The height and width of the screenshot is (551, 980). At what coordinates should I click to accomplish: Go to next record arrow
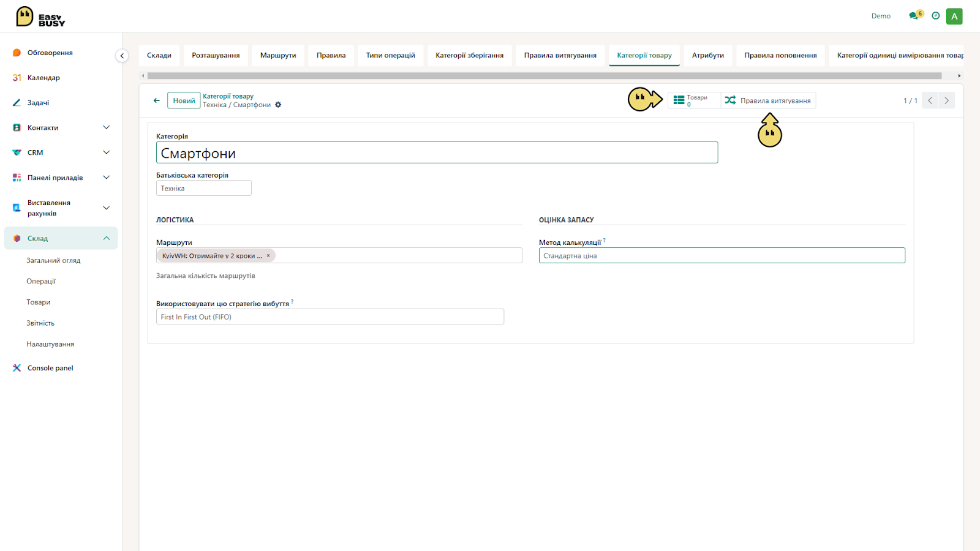[x=947, y=100]
